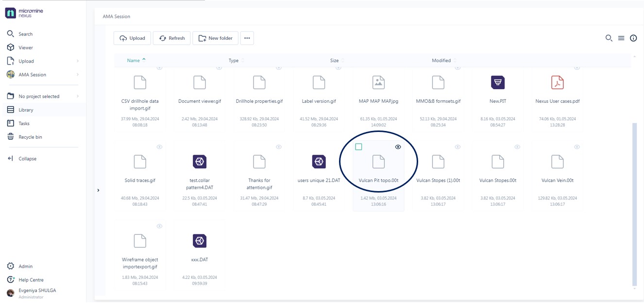Screen dimensions: 644x308
Task: Click the Upload button
Action: tap(132, 38)
